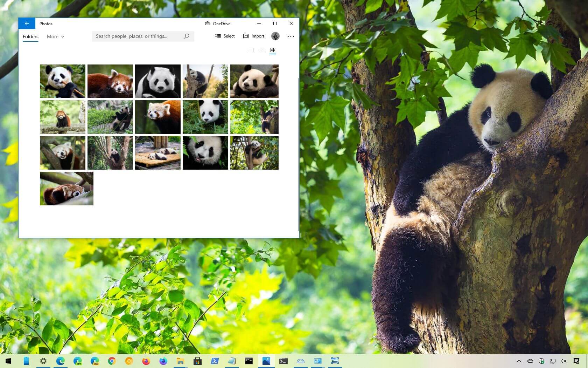Click the back arrow in Photos

(x=27, y=23)
